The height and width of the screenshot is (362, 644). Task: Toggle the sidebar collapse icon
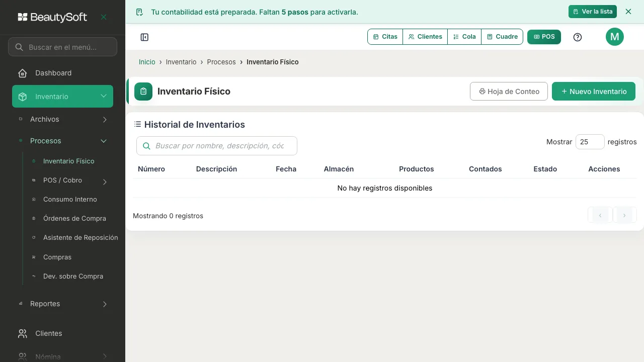[144, 37]
